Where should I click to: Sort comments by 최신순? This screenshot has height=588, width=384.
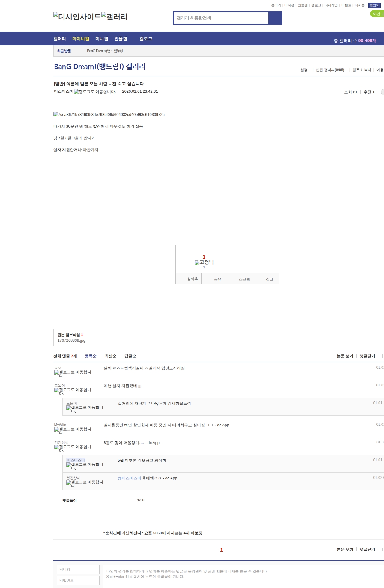(110, 356)
